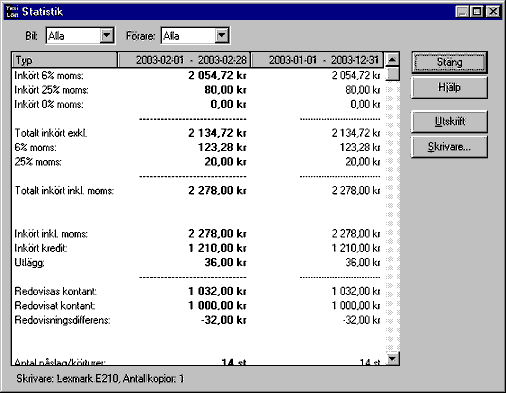
Task: Select the 'Inkört 6% moms:' row label
Action: pos(49,76)
